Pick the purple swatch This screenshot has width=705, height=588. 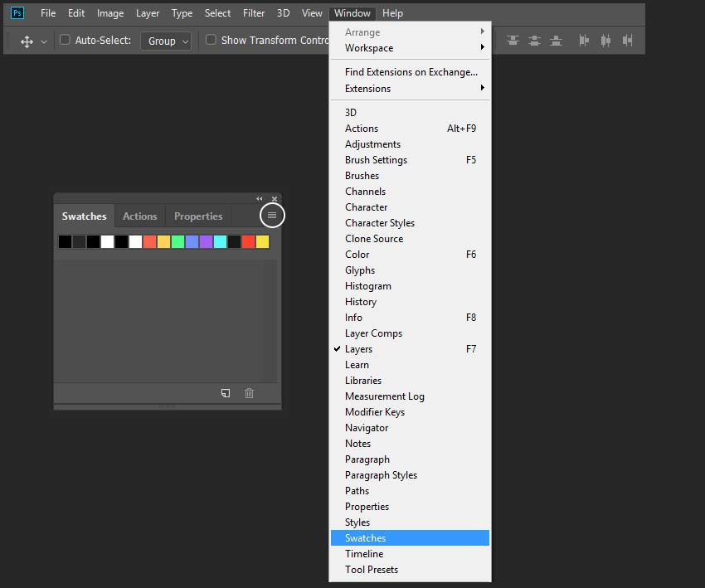tap(206, 242)
